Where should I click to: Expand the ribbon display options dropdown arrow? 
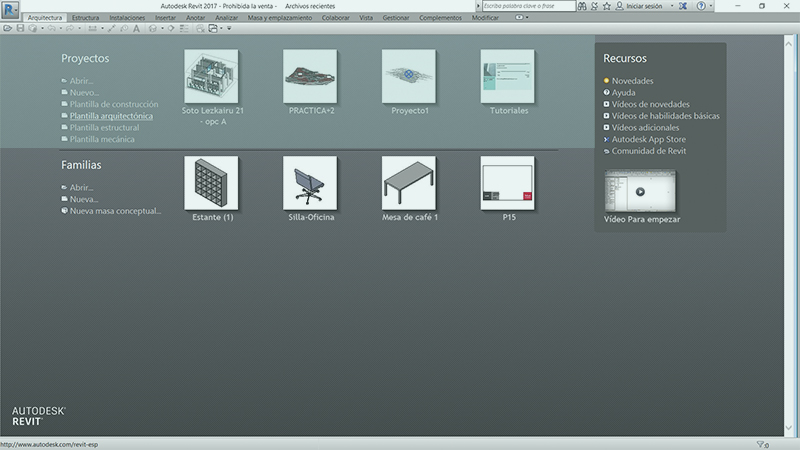527,17
